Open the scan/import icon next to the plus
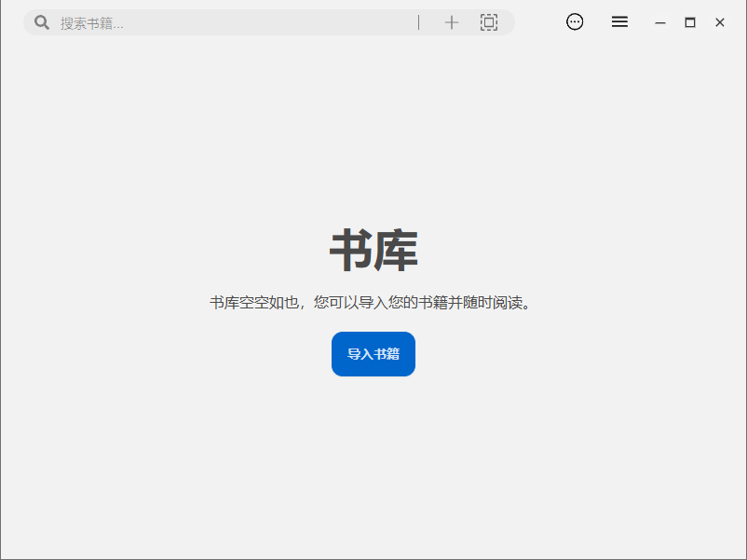Image resolution: width=747 pixels, height=560 pixels. click(x=489, y=21)
